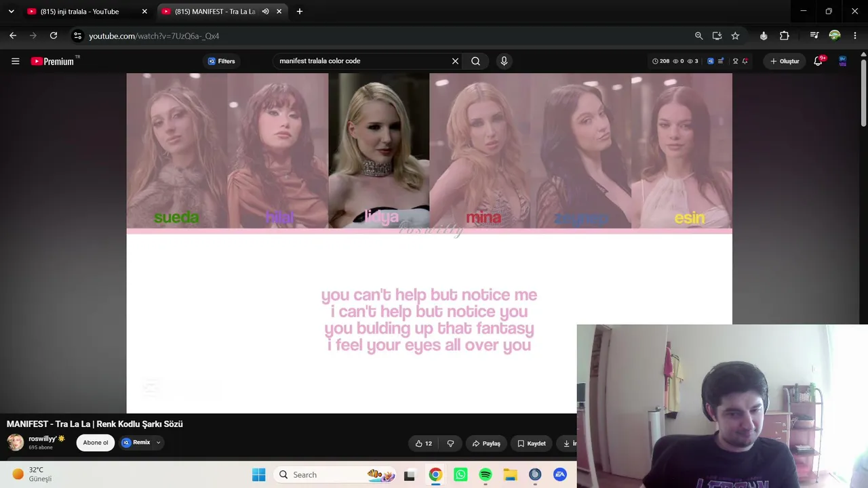This screenshot has height=488, width=868.
Task: Open Spotify from the taskbar
Action: [486, 474]
